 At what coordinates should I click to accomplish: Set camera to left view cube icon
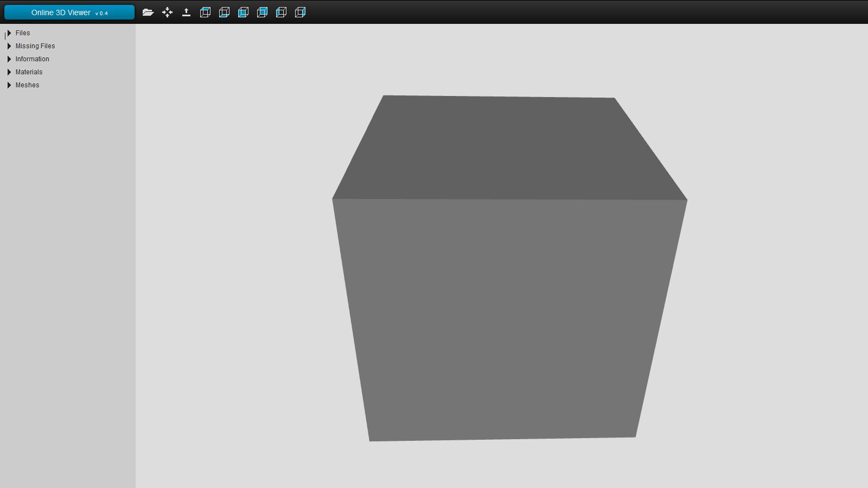click(281, 12)
